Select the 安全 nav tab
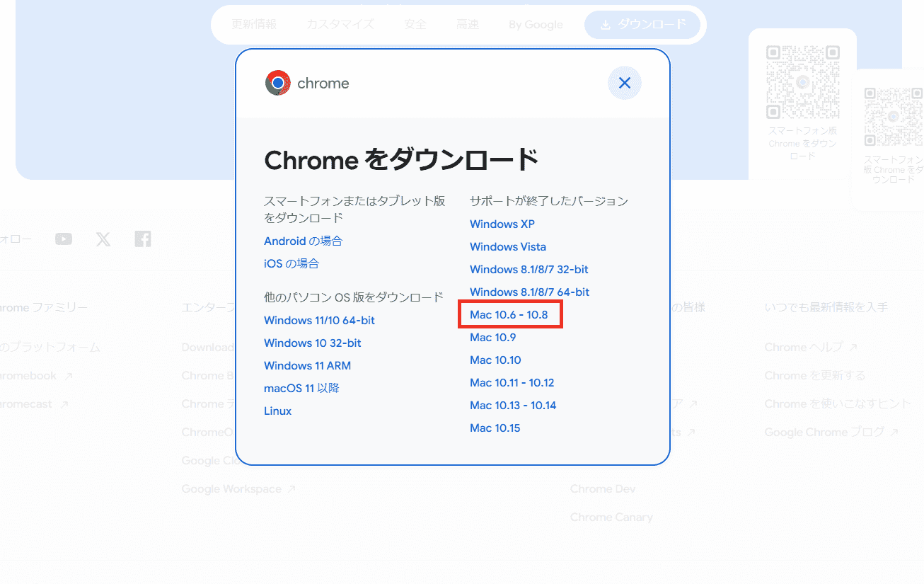 [x=415, y=25]
